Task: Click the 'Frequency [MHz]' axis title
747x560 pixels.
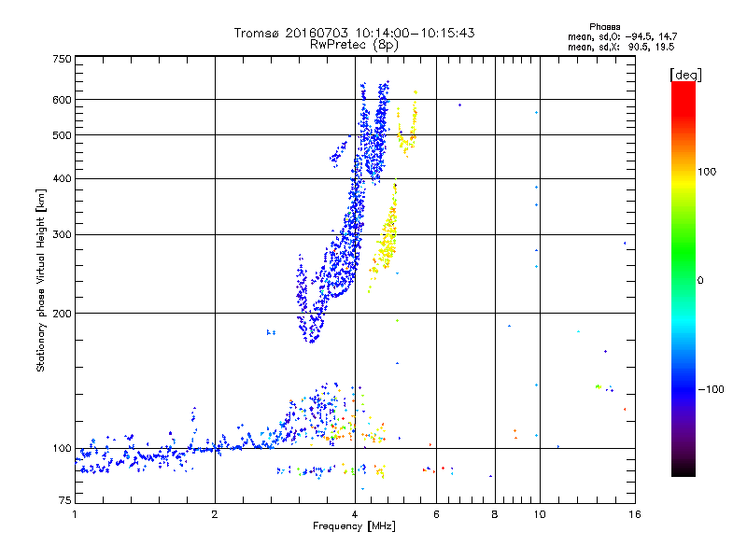Action: pos(354,526)
